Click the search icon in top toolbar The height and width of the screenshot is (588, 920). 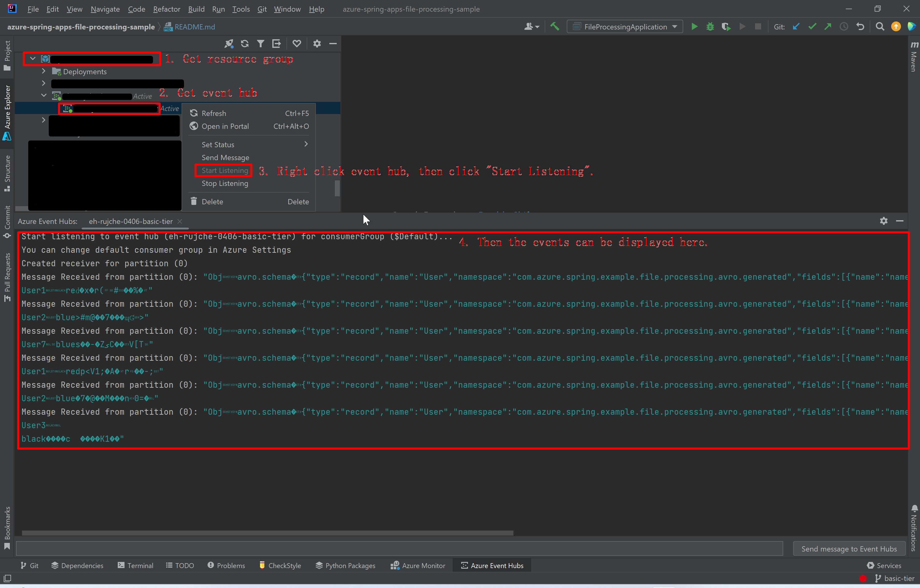[880, 27]
